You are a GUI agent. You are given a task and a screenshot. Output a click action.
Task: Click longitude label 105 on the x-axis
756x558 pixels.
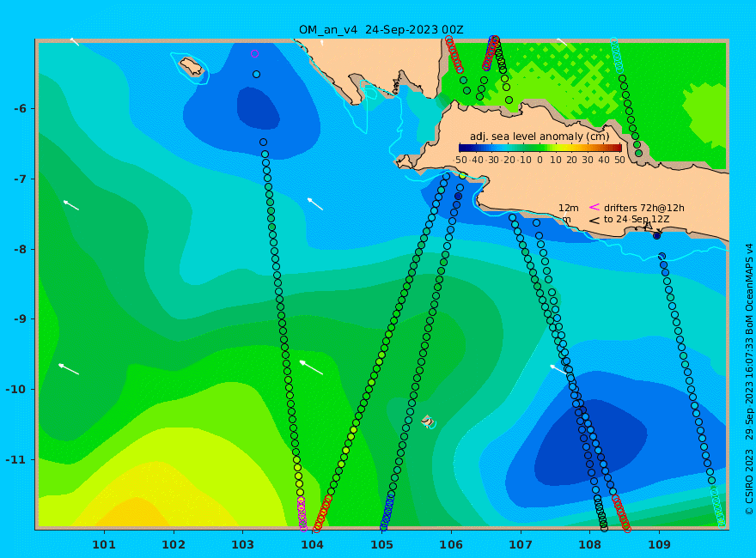[x=381, y=545]
